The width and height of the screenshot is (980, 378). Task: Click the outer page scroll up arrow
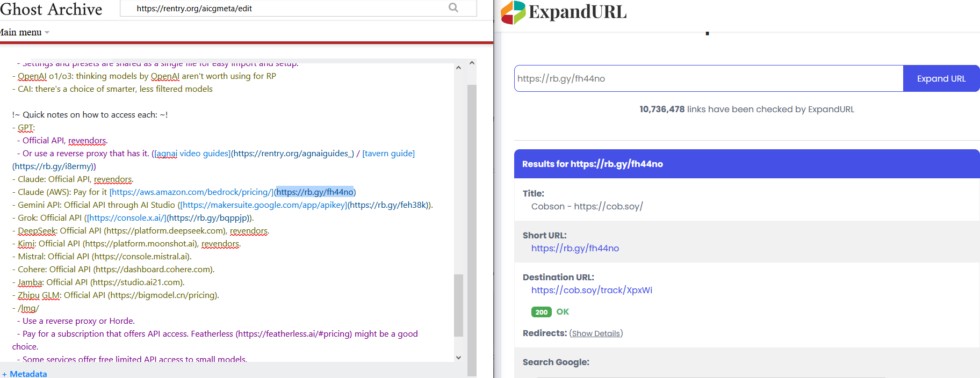tap(472, 63)
